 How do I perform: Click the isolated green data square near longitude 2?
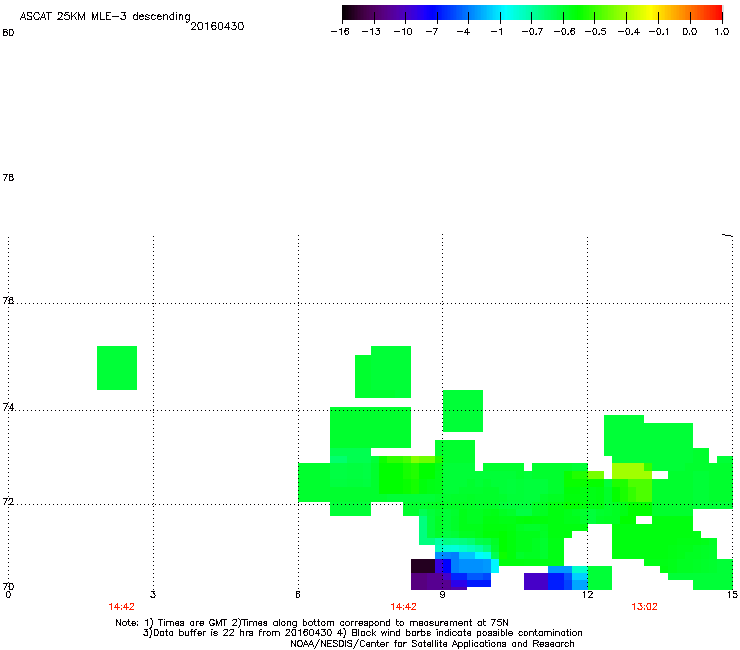coord(117,368)
